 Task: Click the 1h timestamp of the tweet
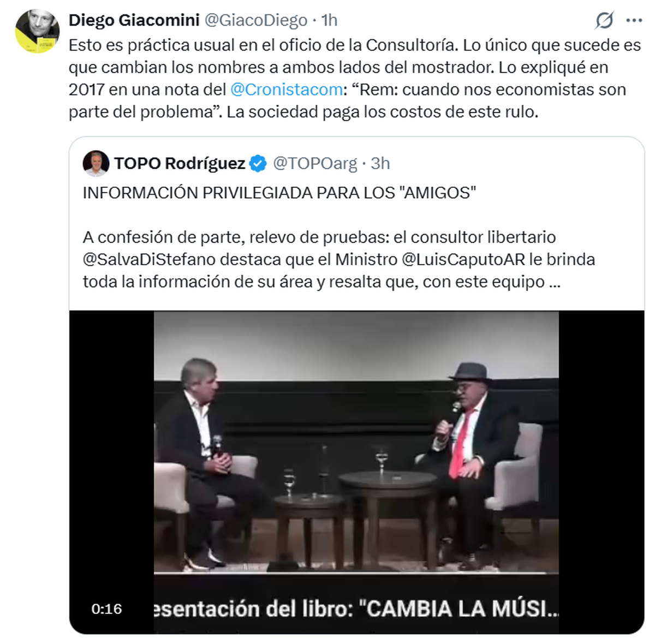tap(330, 20)
